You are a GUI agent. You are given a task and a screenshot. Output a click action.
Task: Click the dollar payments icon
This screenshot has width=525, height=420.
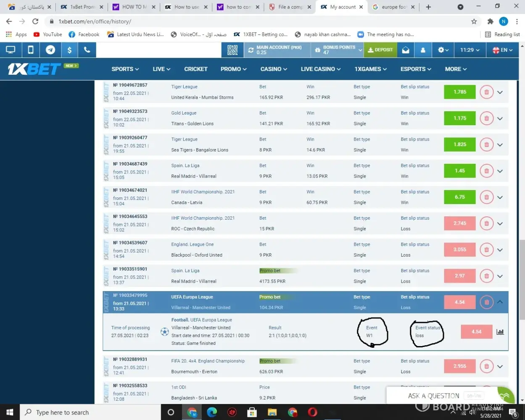69,50
